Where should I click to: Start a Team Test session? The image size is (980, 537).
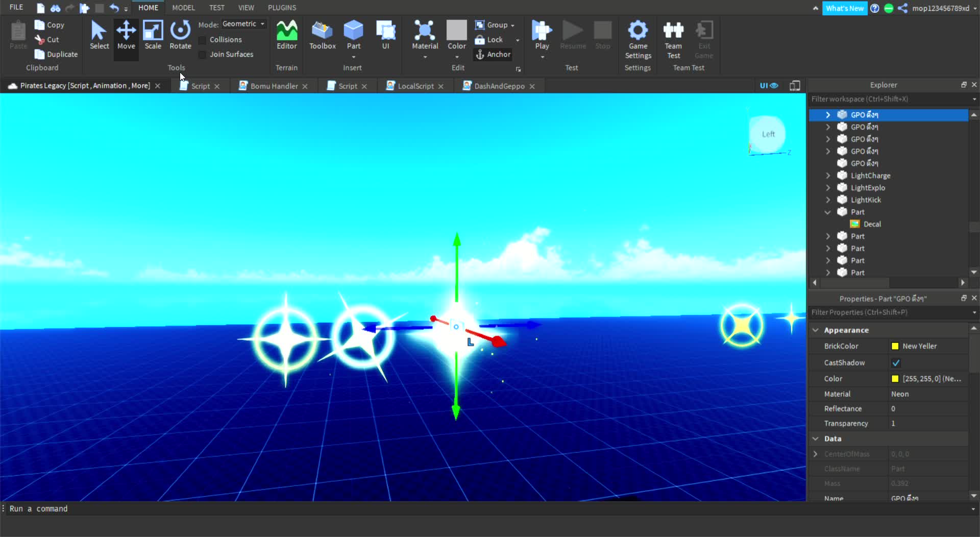tap(673, 38)
